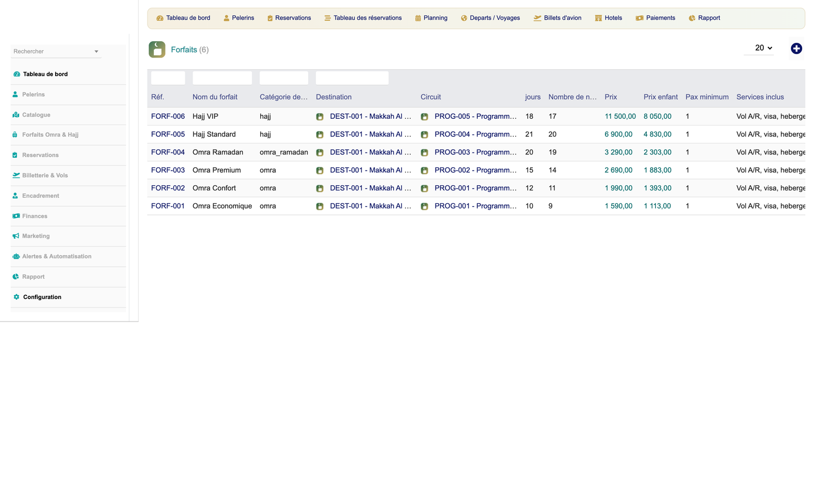Open the FORF-006 reference link
Screen dimensions: 814x504
(x=168, y=116)
